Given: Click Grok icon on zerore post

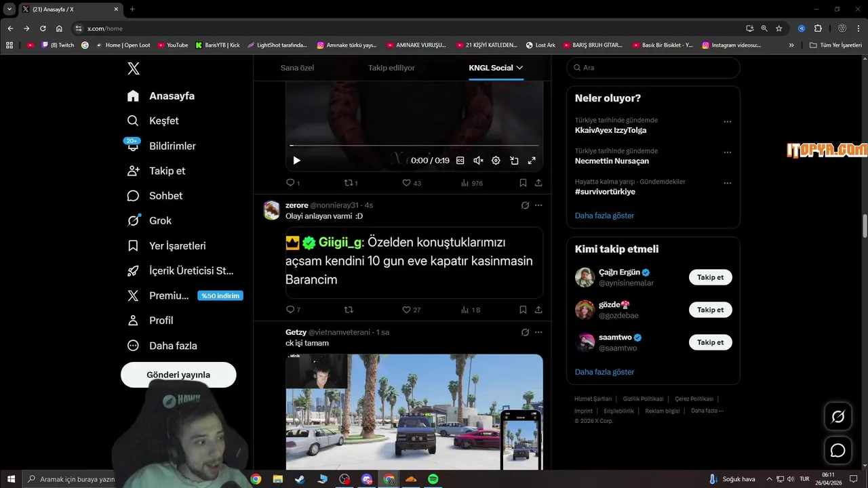Looking at the screenshot, I should click(525, 205).
